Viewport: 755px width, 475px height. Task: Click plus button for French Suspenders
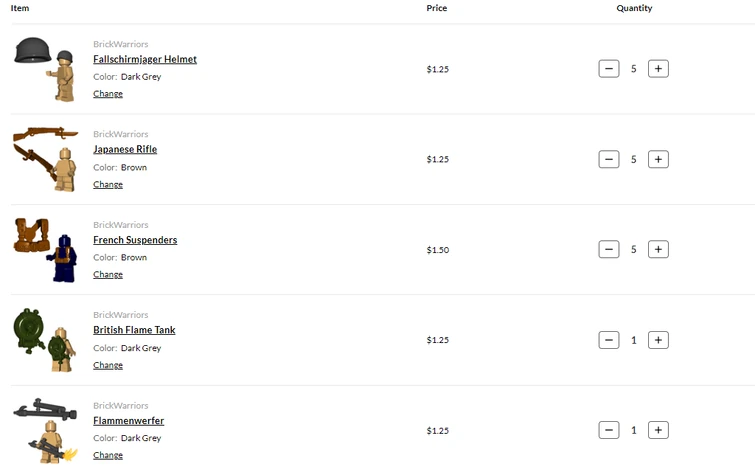[x=658, y=249]
